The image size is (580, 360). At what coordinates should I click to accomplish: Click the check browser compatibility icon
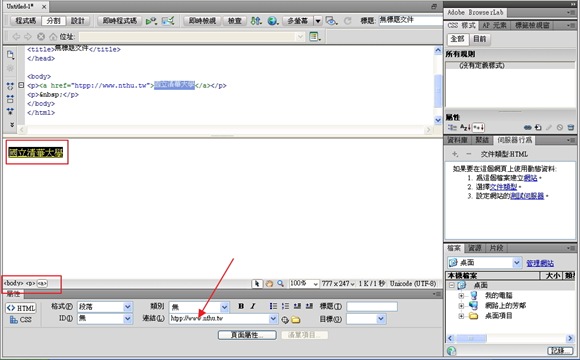(151, 21)
